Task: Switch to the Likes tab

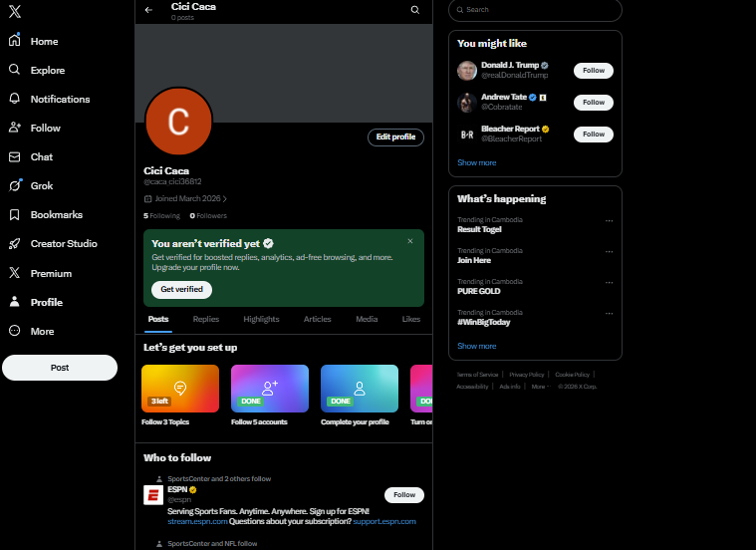Action: [411, 319]
